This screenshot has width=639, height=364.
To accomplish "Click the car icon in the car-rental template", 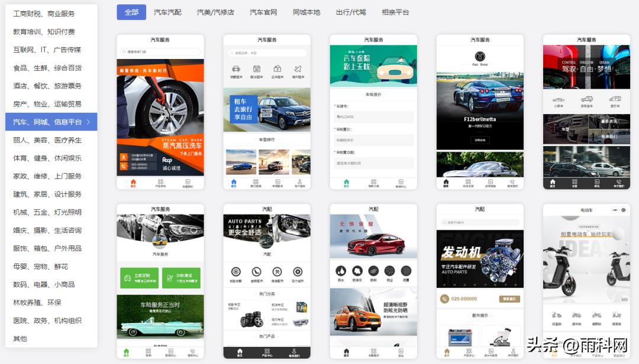I will (x=236, y=69).
